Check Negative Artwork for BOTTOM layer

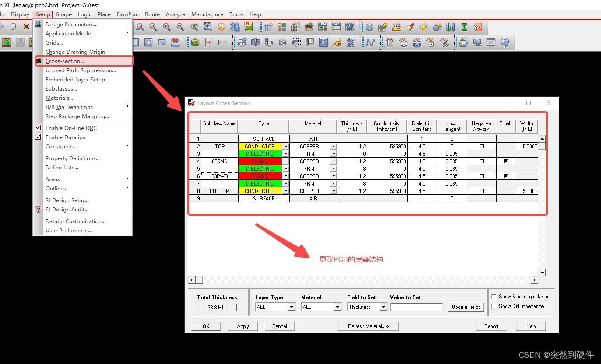tap(482, 191)
